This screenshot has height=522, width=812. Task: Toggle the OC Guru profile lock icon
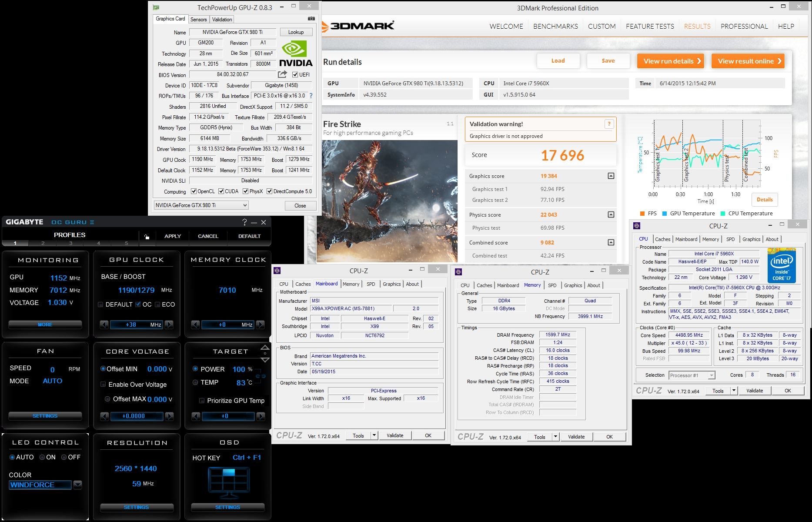point(147,237)
